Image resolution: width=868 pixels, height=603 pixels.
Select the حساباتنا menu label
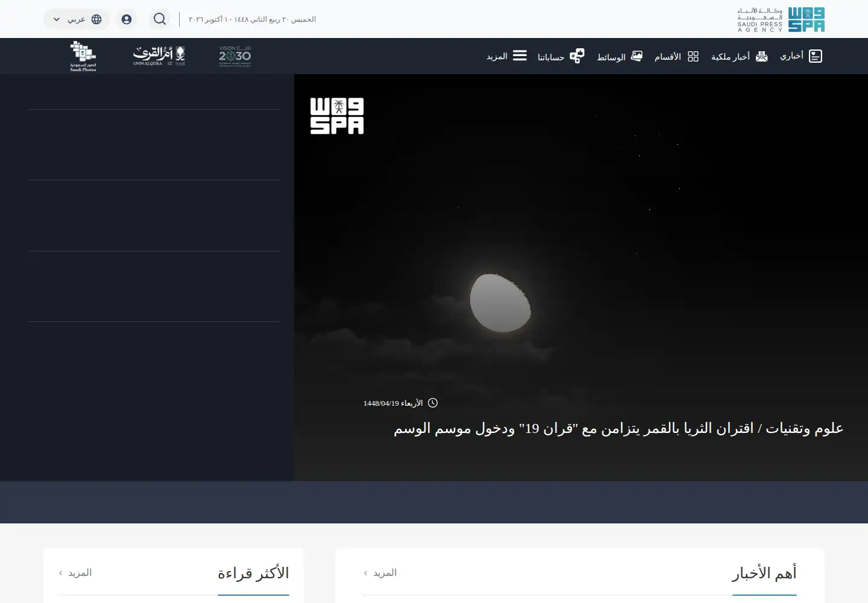pos(551,57)
